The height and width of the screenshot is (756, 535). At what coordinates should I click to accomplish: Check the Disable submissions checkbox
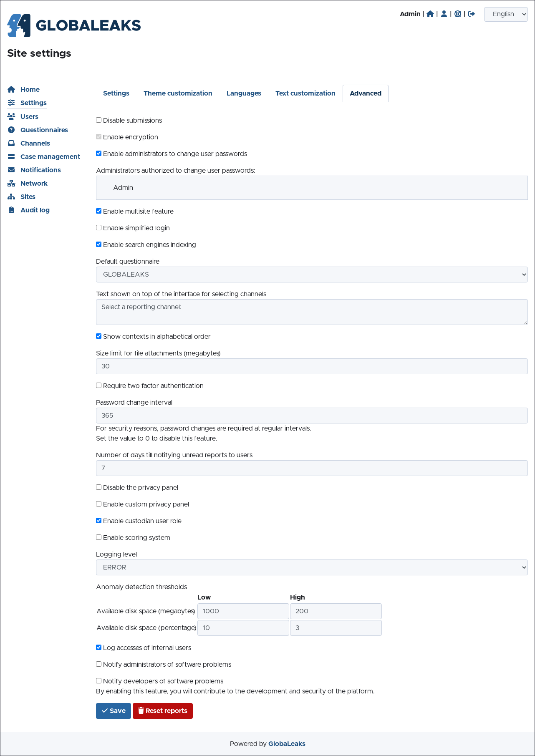click(99, 120)
